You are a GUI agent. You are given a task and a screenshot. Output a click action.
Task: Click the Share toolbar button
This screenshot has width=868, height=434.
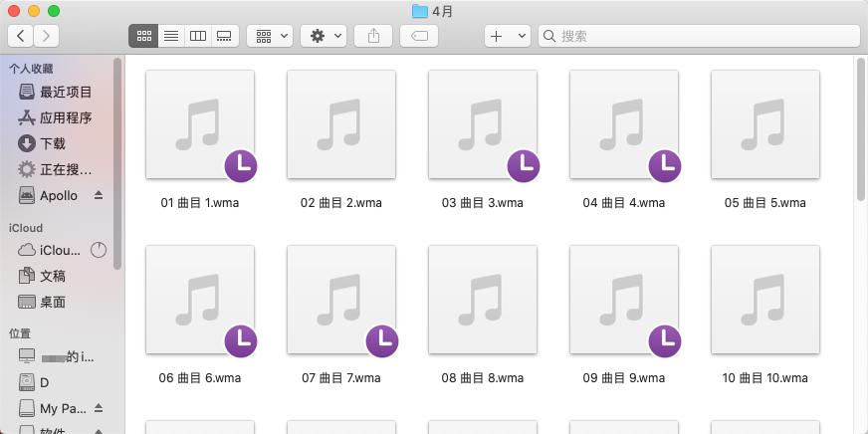(373, 36)
